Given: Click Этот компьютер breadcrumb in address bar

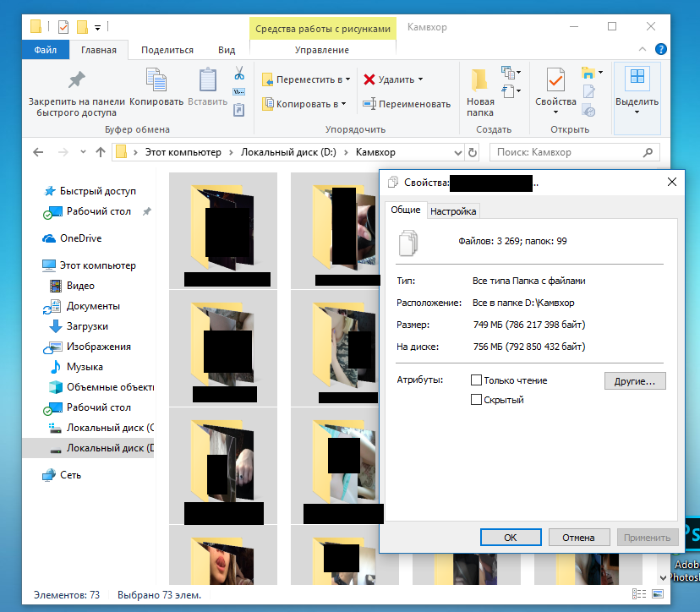Looking at the screenshot, I should pos(183,152).
